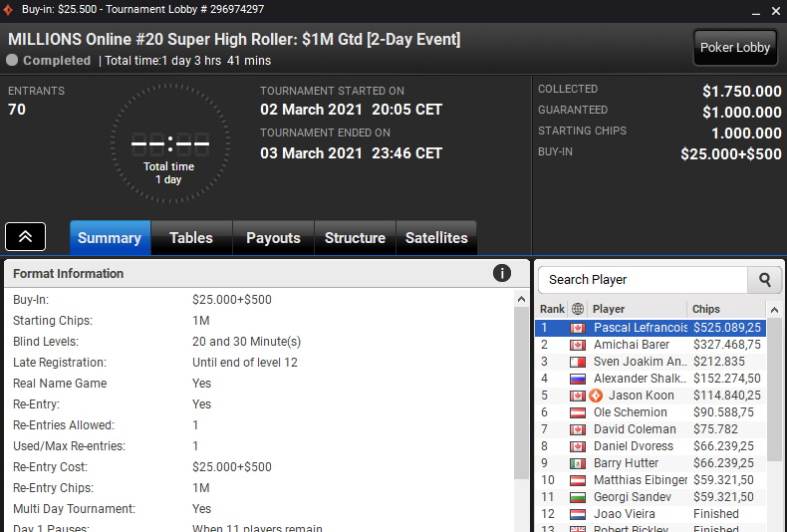
Task: Open the Tables tab
Action: (191, 238)
